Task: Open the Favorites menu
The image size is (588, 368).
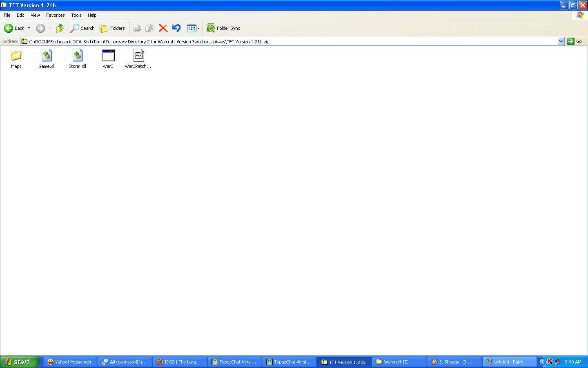Action: click(x=55, y=15)
